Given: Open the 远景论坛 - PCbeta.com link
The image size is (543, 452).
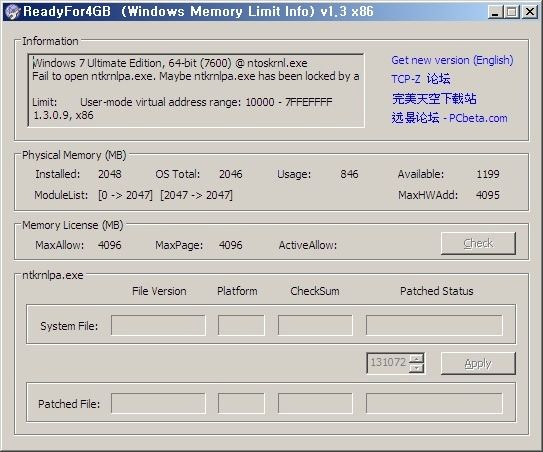Looking at the screenshot, I should pos(449,118).
